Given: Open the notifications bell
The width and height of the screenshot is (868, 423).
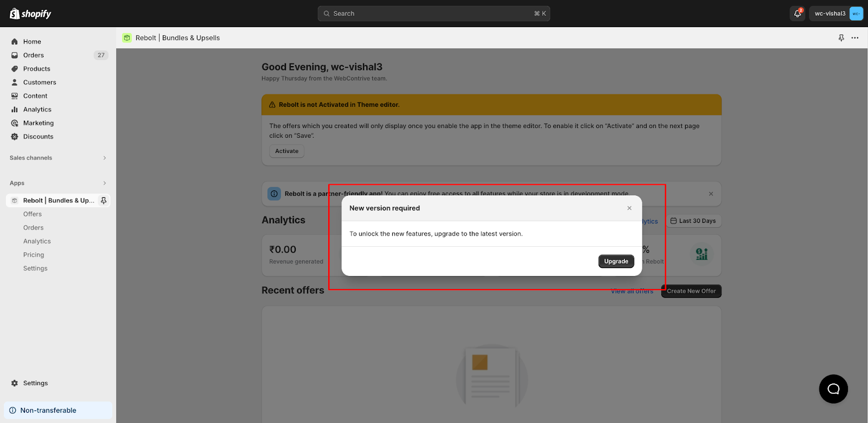Looking at the screenshot, I should tap(797, 14).
